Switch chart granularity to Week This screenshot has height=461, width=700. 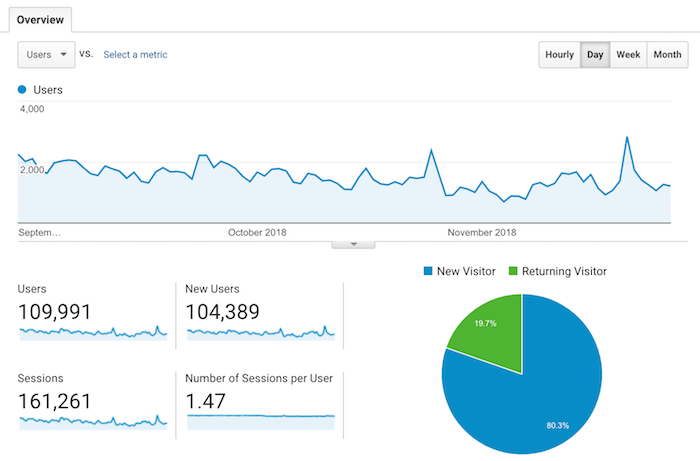pos(628,54)
